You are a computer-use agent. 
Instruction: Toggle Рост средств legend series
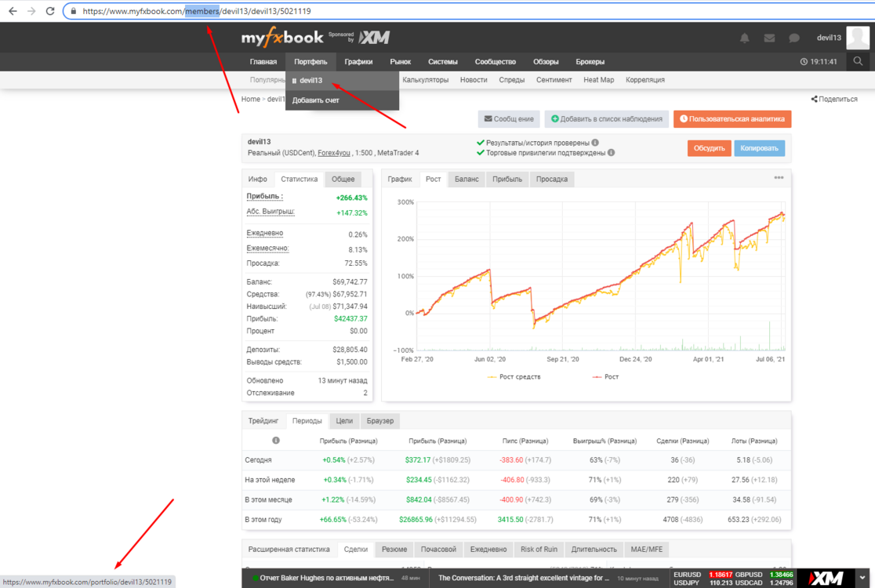[x=514, y=377]
